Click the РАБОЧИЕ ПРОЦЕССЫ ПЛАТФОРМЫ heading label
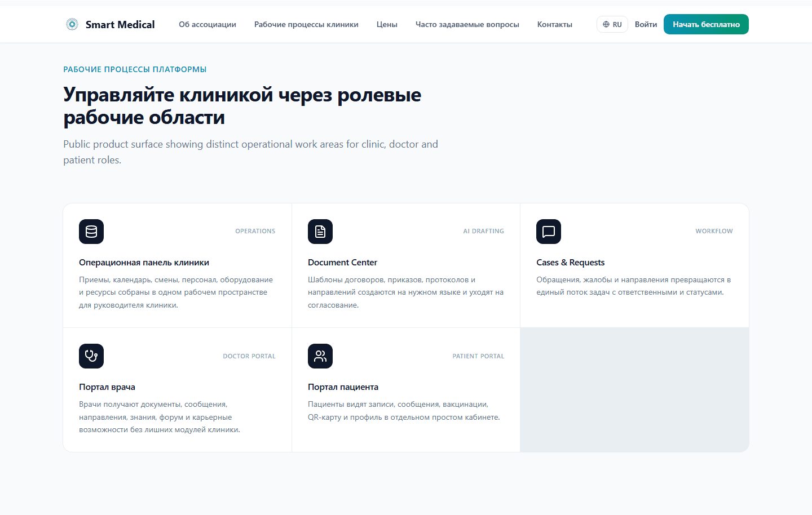 click(x=135, y=69)
